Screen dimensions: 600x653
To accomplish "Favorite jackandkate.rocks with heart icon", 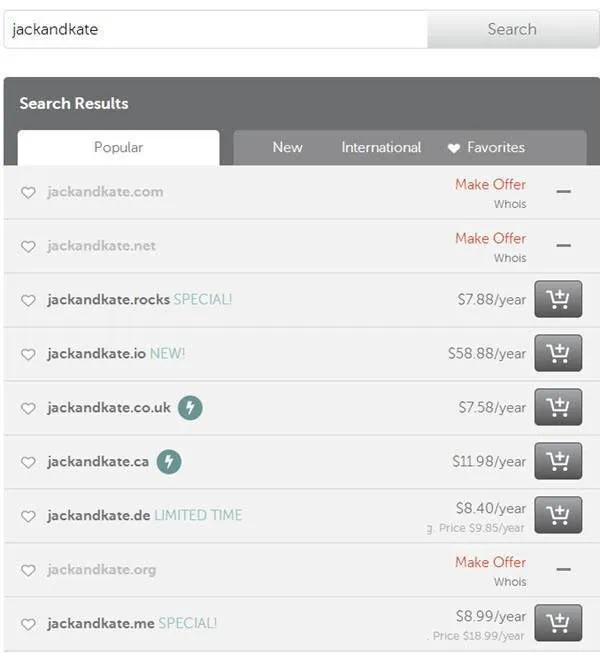I will point(28,301).
